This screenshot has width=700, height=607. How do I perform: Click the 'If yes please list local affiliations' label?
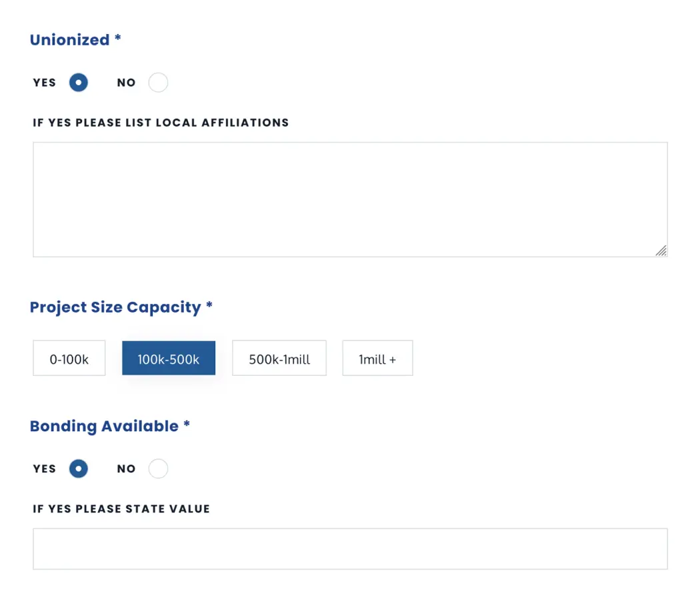point(161,123)
